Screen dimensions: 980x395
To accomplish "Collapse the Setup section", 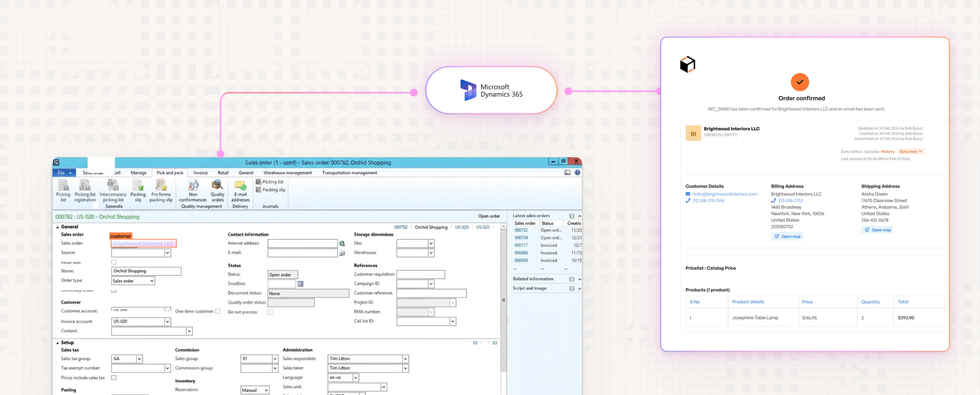I will 57,343.
